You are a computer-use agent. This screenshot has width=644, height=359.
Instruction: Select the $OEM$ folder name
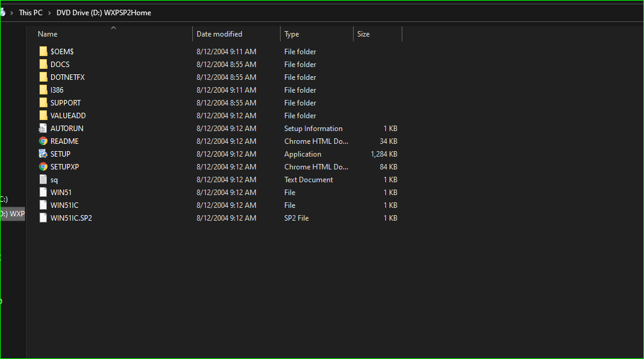[62, 51]
